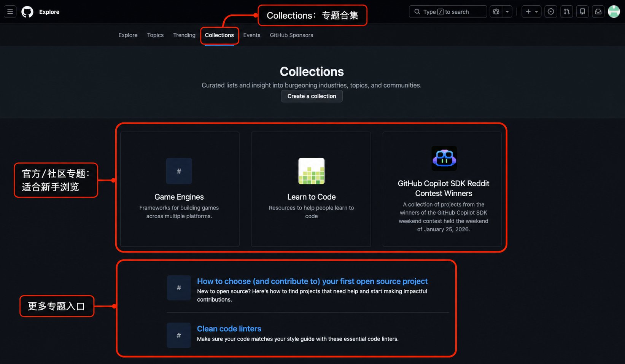Click the Learn to Code green grid icon
The height and width of the screenshot is (364, 625).
pos(312,171)
